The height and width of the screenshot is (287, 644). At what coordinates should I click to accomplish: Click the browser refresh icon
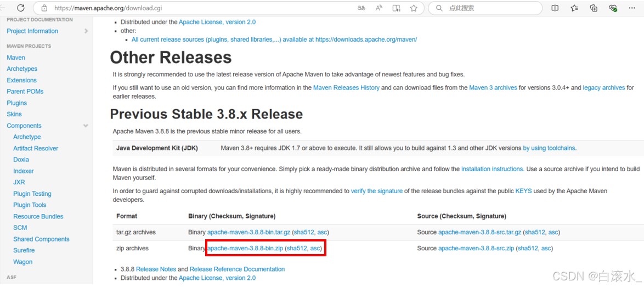click(x=20, y=8)
